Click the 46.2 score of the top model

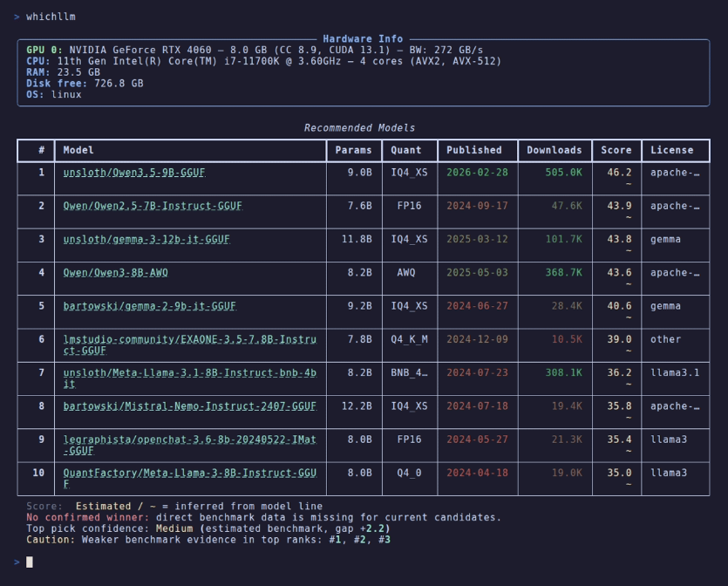tap(619, 173)
